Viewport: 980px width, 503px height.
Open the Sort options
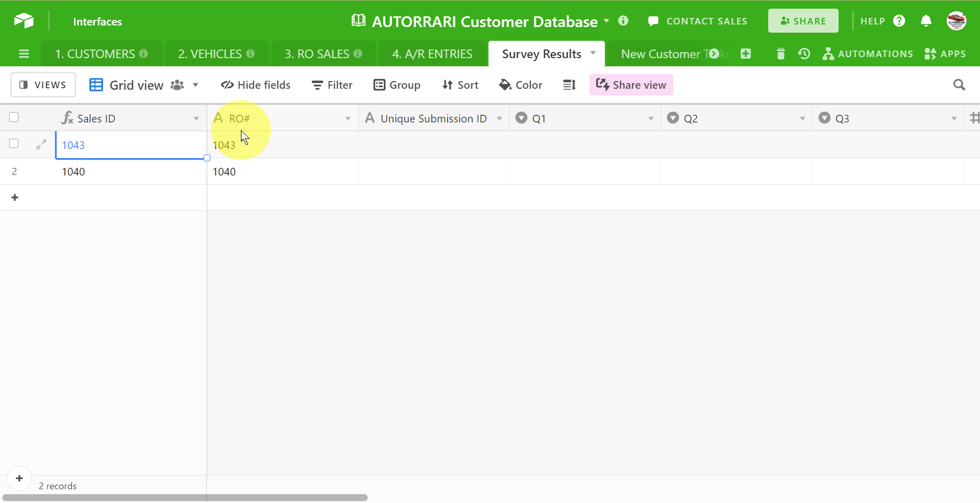460,85
